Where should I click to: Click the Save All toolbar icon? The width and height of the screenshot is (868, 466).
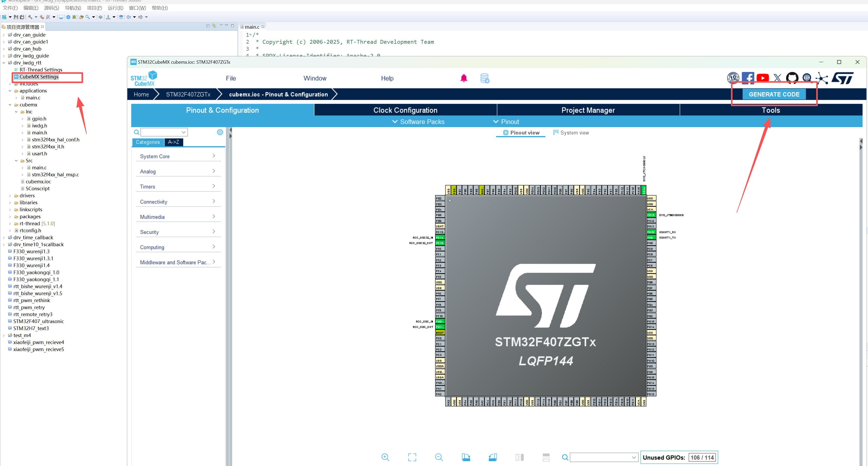[x=22, y=17]
